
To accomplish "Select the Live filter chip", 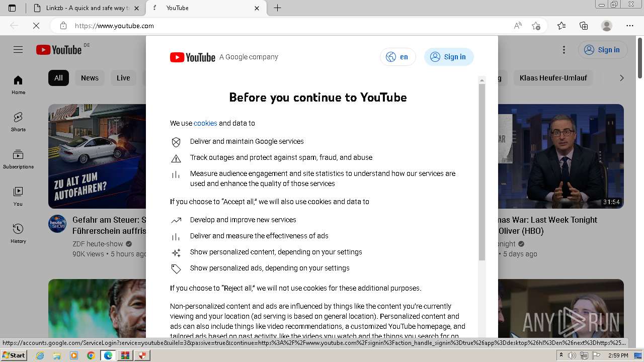I will (x=123, y=78).
